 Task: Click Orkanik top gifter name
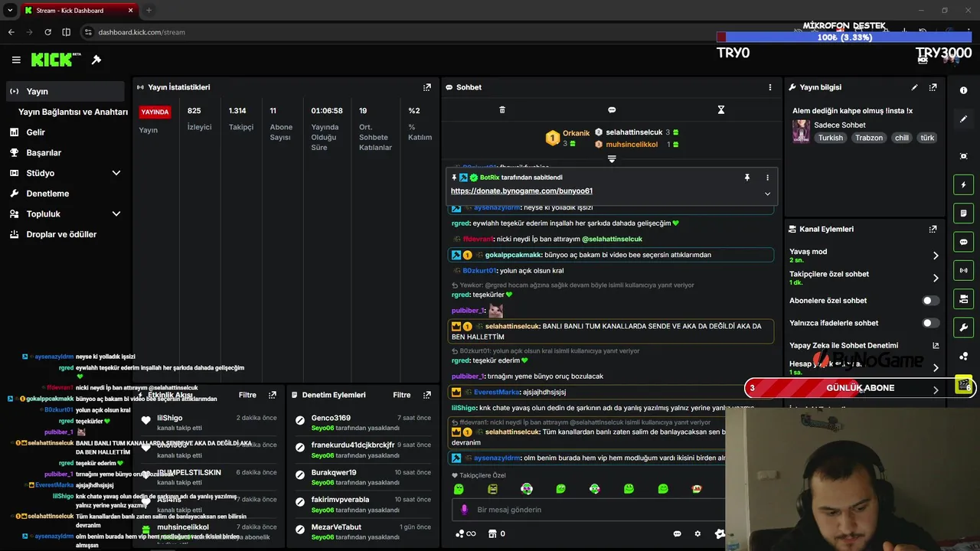coord(576,133)
